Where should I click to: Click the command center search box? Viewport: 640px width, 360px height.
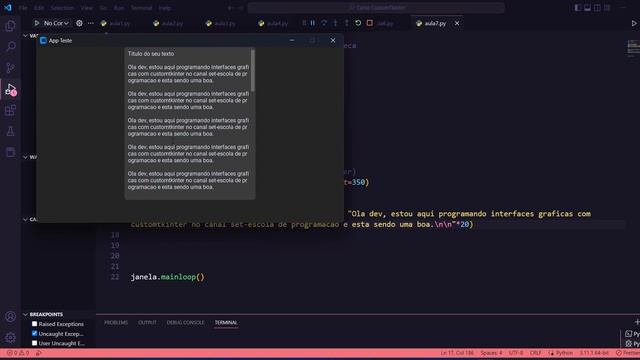pyautogui.click(x=376, y=8)
